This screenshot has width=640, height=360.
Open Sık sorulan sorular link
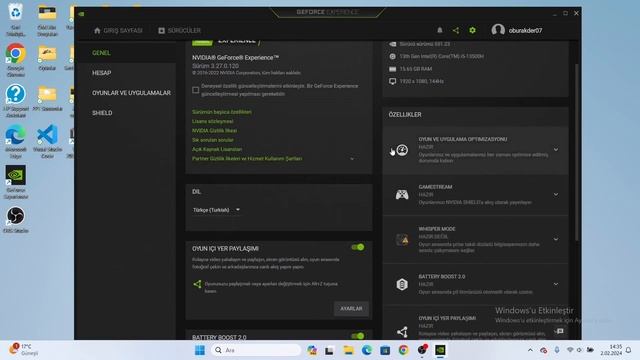tap(213, 140)
